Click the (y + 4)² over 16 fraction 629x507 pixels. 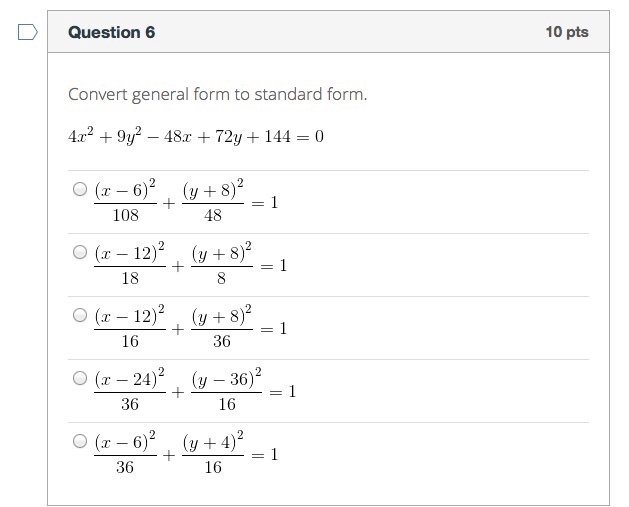[x=212, y=454]
